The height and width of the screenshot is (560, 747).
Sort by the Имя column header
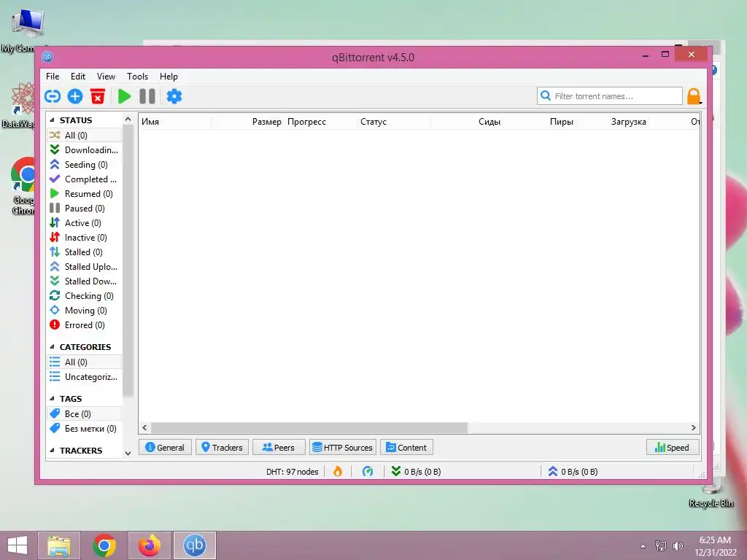[x=175, y=122]
